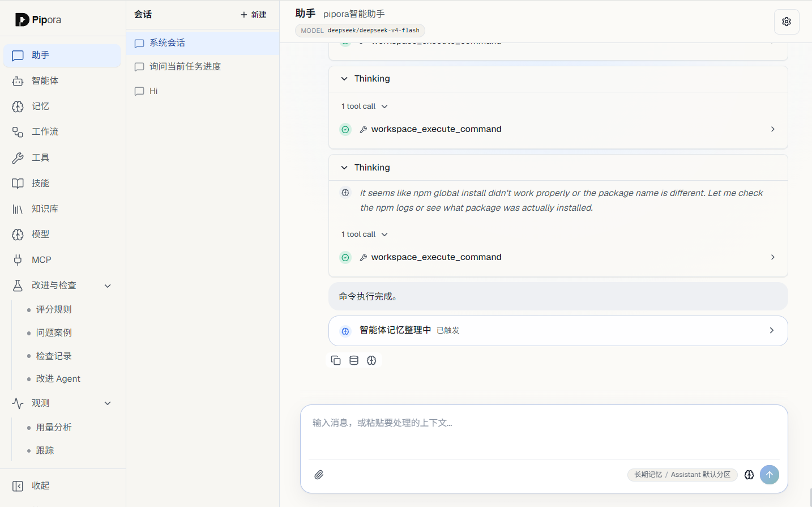
Task: Select the Hi conversation
Action: 203,91
